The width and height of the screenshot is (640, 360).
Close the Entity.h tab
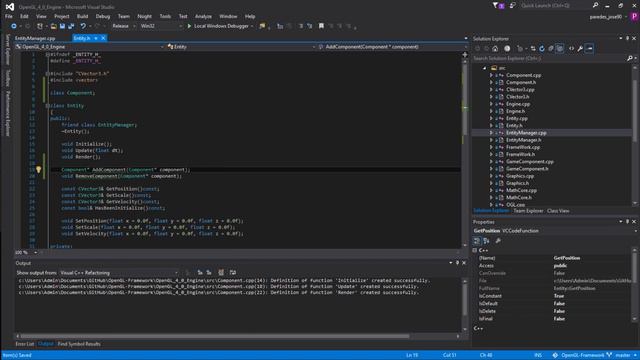(x=103, y=38)
